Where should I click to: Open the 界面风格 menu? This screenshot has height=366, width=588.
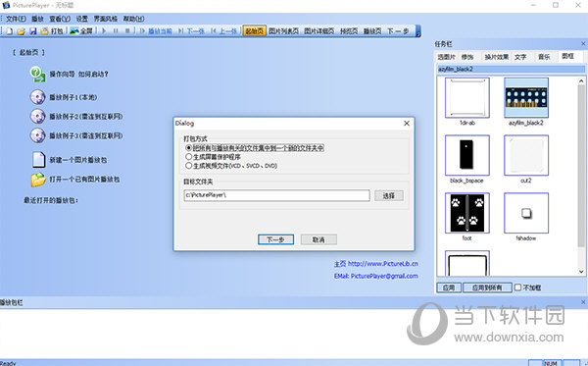coord(106,19)
